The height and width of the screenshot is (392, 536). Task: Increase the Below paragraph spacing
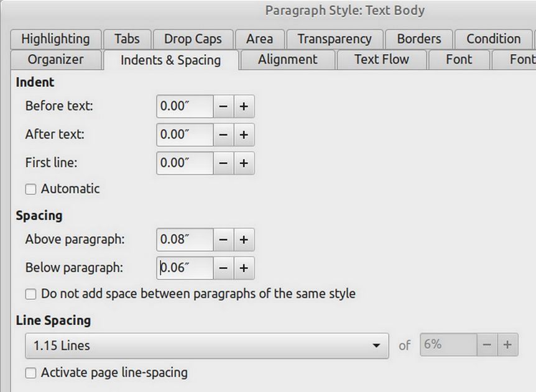244,268
